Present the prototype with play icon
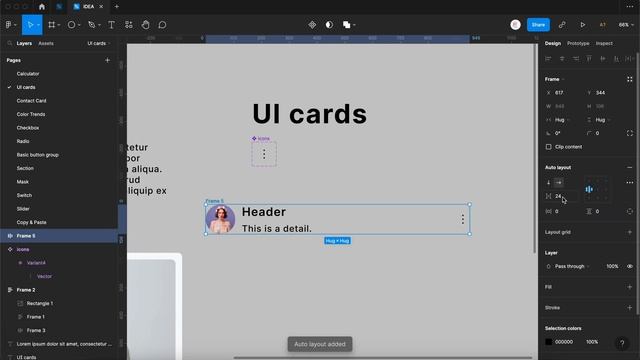 click(582, 25)
